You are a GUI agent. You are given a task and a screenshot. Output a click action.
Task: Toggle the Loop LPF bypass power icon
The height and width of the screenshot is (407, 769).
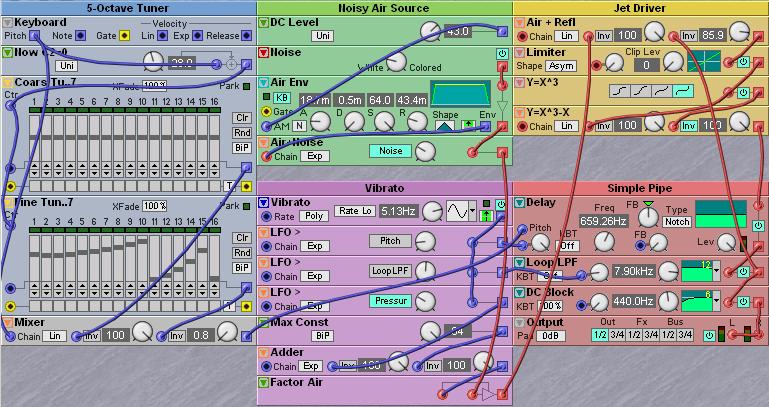743,272
